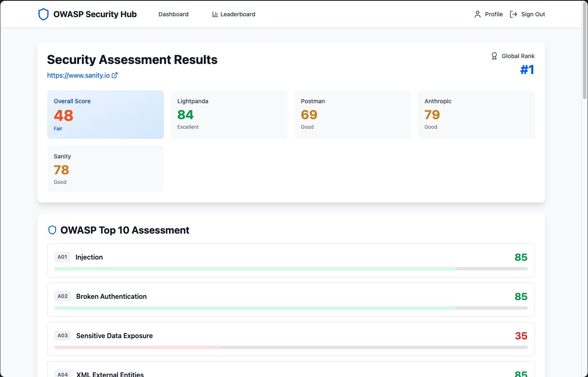Click the Broken Authentication row label
This screenshot has height=377, width=588.
click(x=111, y=296)
